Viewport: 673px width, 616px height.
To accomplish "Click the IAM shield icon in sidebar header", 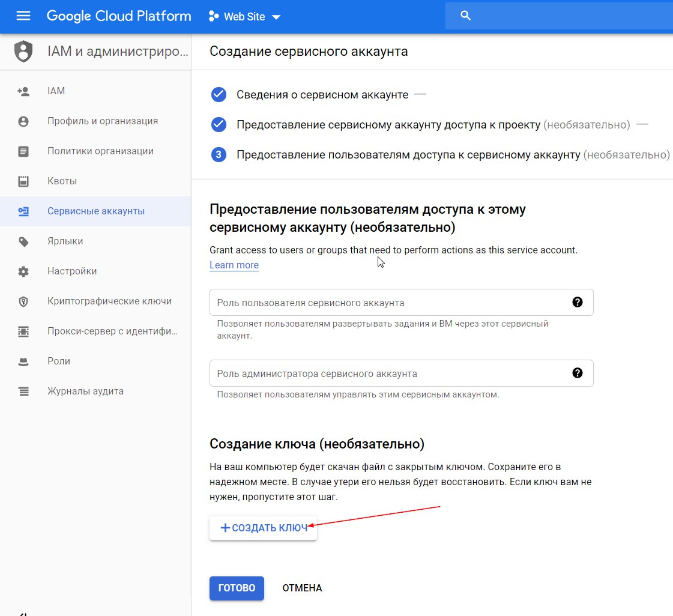I will click(23, 51).
